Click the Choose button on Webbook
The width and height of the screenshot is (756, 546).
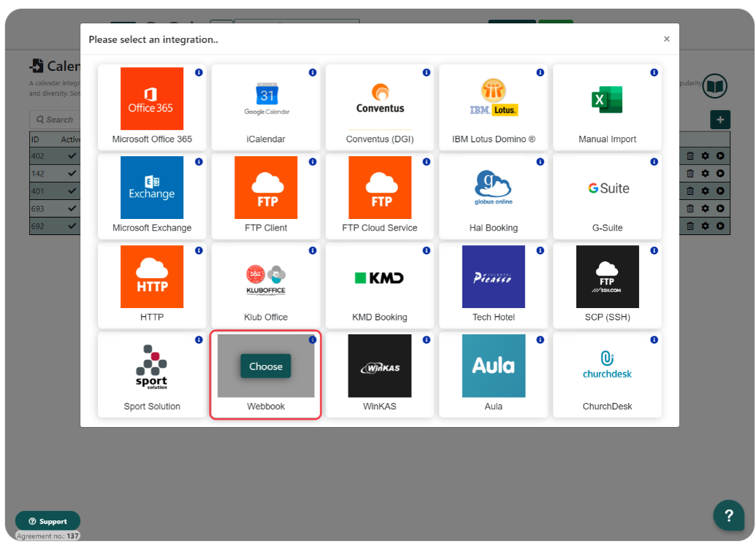[266, 366]
